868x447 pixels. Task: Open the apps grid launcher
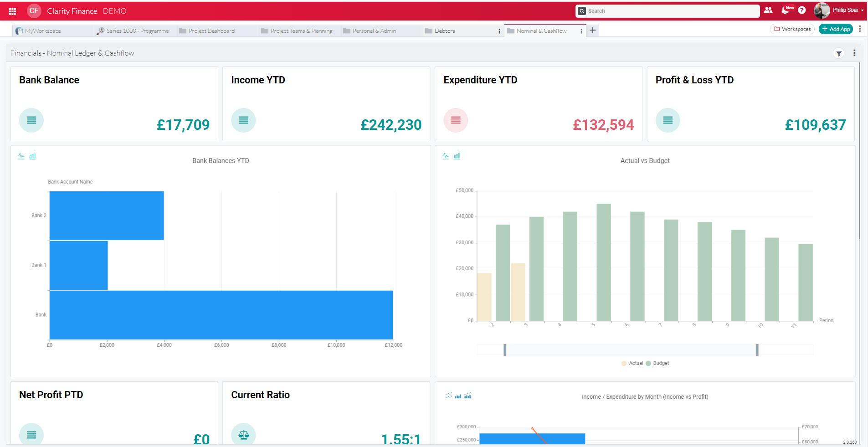pyautogui.click(x=12, y=10)
